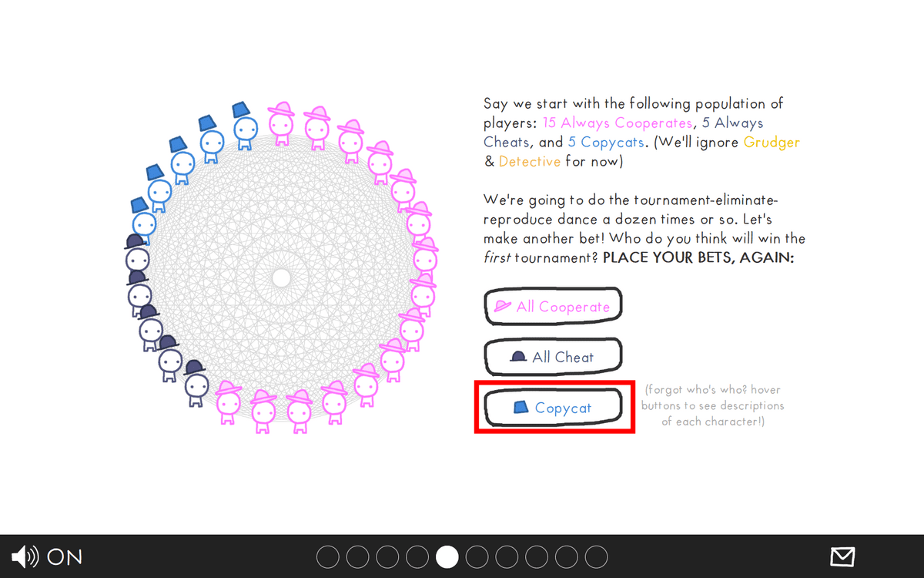
Task: Skip to the last chapter dot
Action: point(596,556)
